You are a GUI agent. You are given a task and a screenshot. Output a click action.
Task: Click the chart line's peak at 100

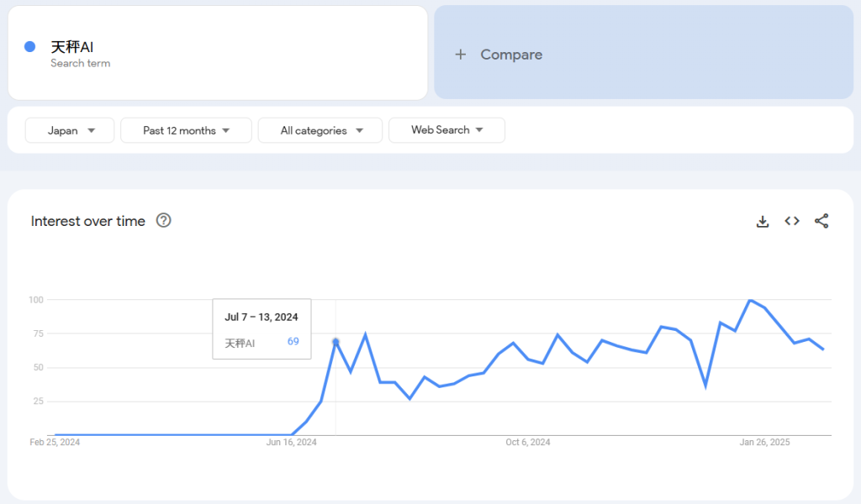(x=749, y=300)
